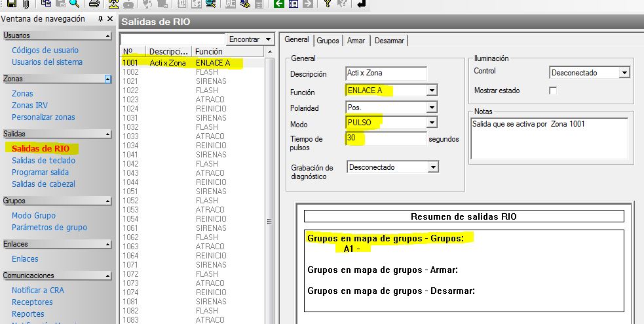The width and height of the screenshot is (644, 324).
Task: Click the yellow question mark help icon
Action: coord(328,4)
